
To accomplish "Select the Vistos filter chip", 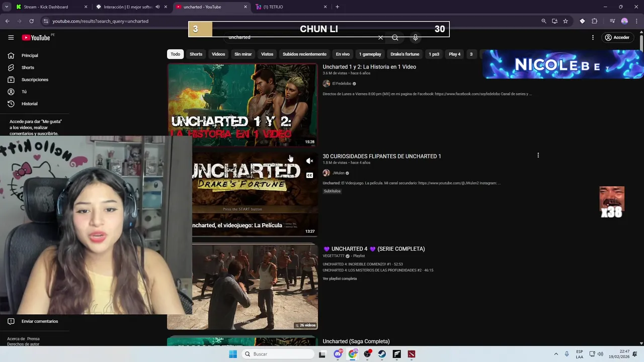I will [267, 54].
